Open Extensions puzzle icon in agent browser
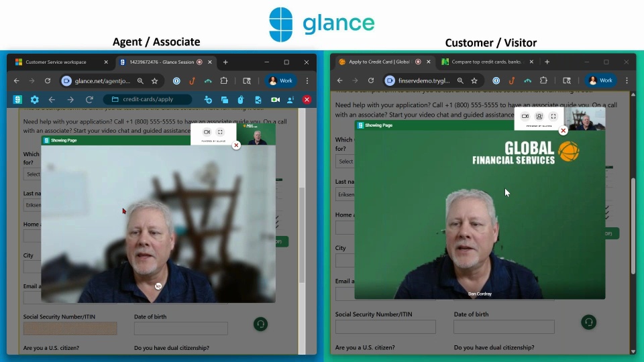This screenshot has height=362, width=644. click(224, 81)
